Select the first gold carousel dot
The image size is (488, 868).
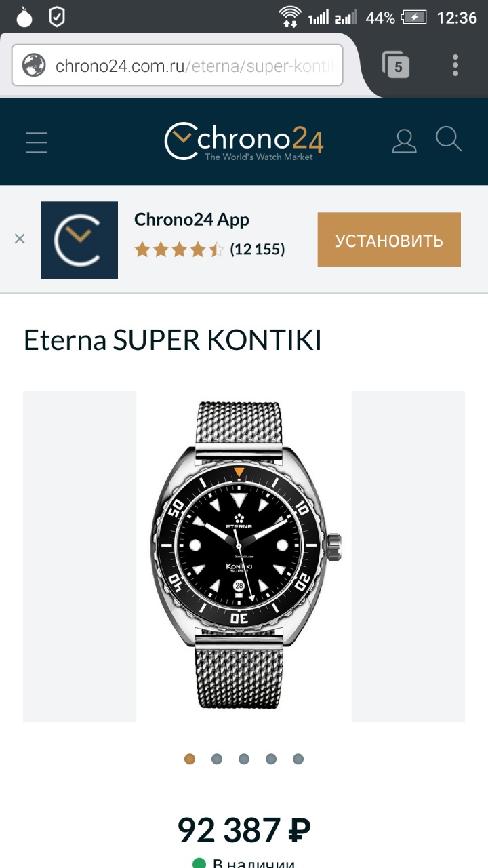pos(190,759)
